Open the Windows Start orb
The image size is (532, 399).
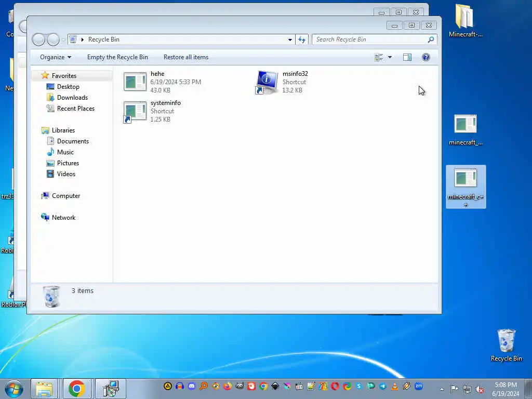tap(14, 389)
